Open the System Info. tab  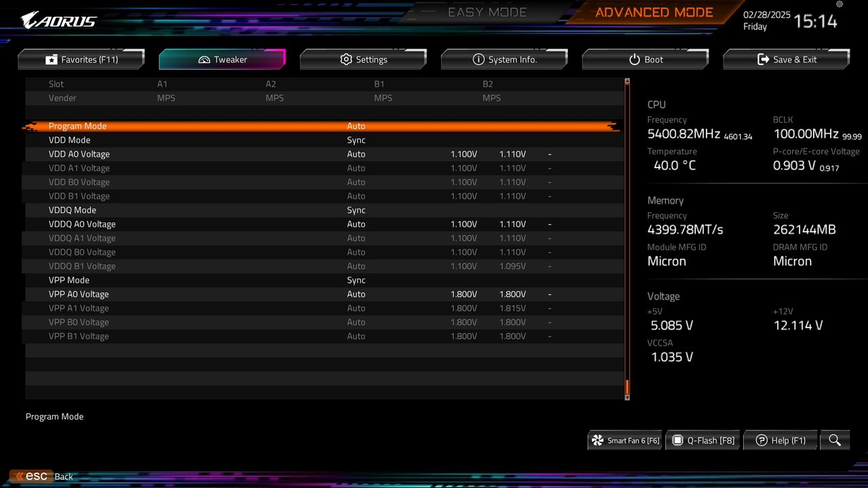click(x=505, y=60)
